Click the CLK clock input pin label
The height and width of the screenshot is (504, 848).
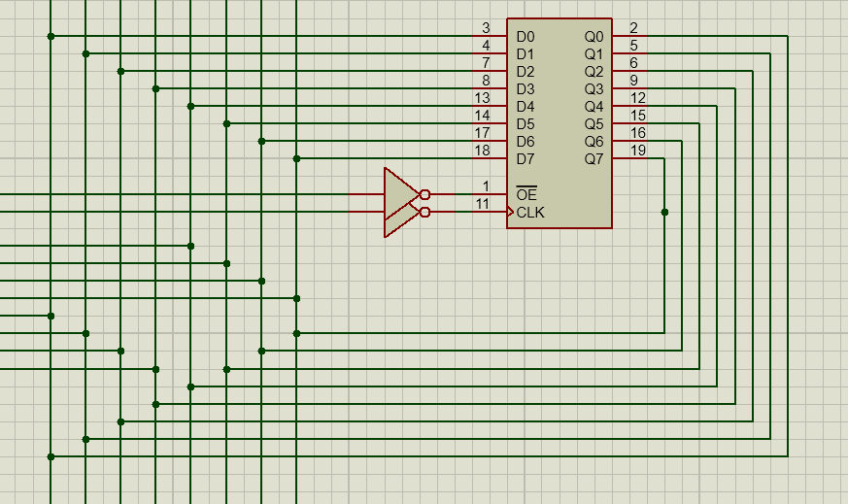click(530, 212)
